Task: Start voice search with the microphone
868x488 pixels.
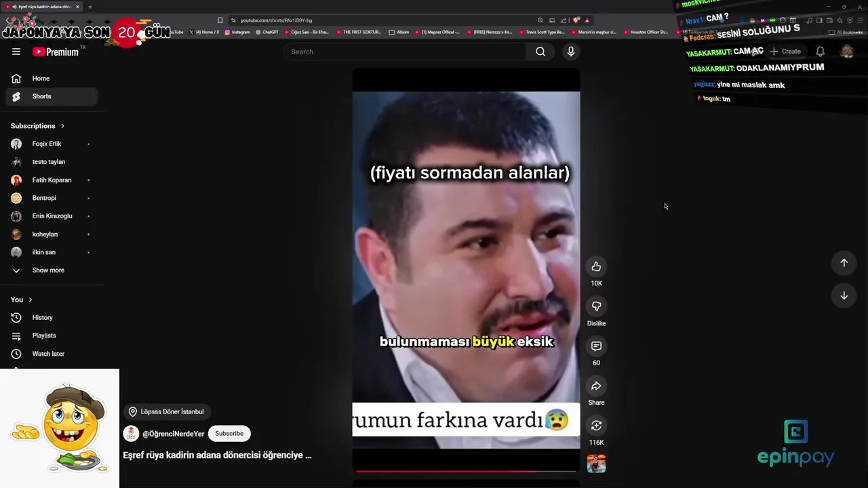Action: [x=571, y=52]
